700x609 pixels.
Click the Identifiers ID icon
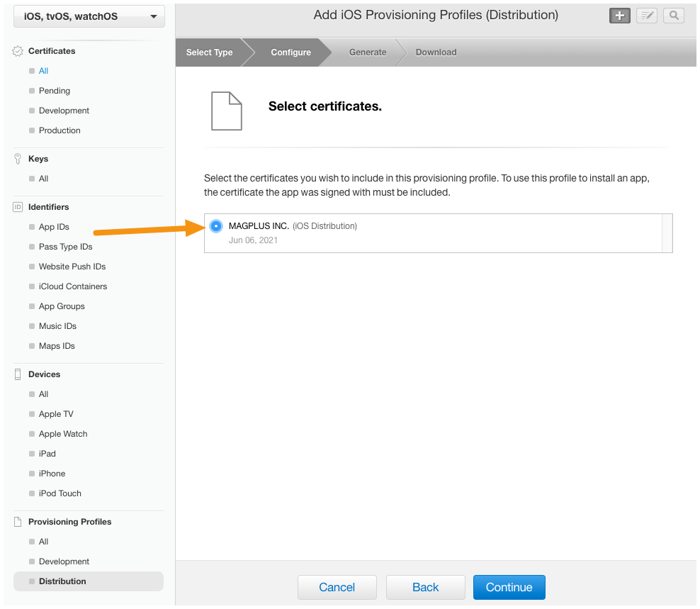pos(18,207)
